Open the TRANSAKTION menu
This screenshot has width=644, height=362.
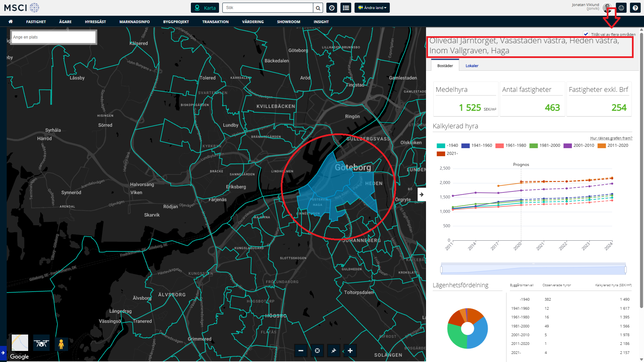point(215,22)
